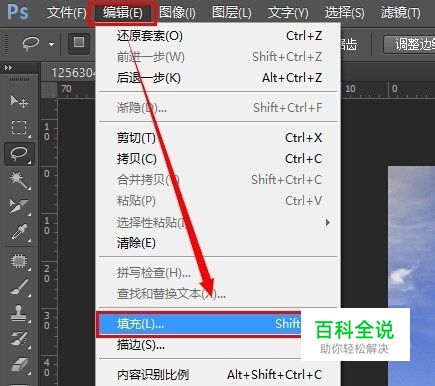This screenshot has width=435, height=386.
Task: Choose 填充(L)... menu entry
Action: point(199,324)
